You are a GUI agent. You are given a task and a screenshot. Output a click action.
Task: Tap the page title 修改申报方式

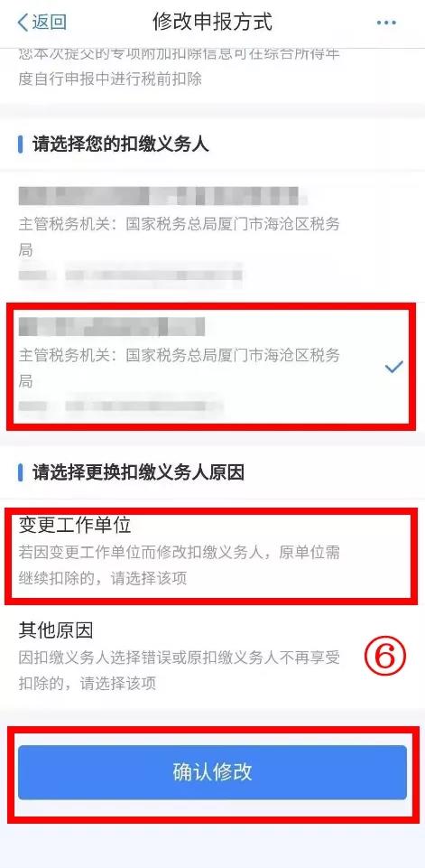point(213,23)
